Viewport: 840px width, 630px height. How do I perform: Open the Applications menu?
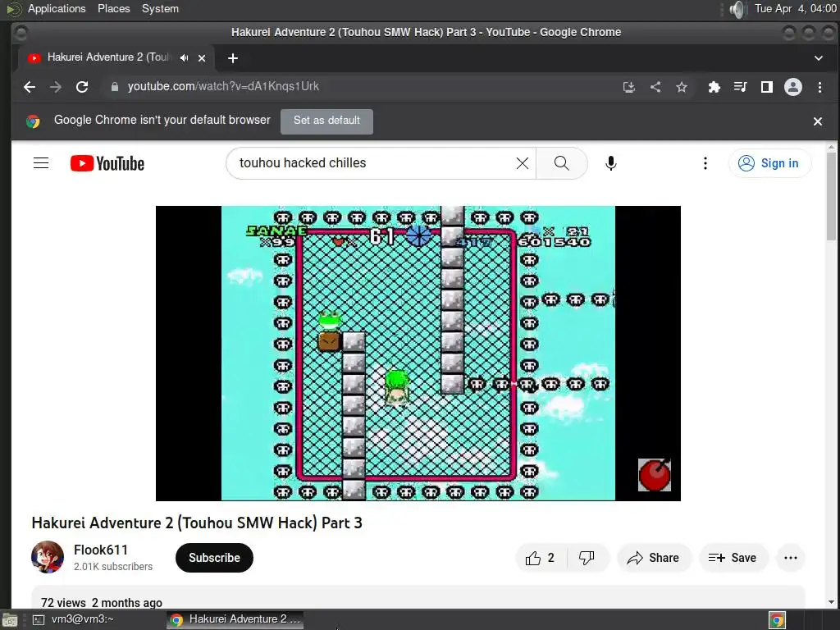click(x=57, y=8)
